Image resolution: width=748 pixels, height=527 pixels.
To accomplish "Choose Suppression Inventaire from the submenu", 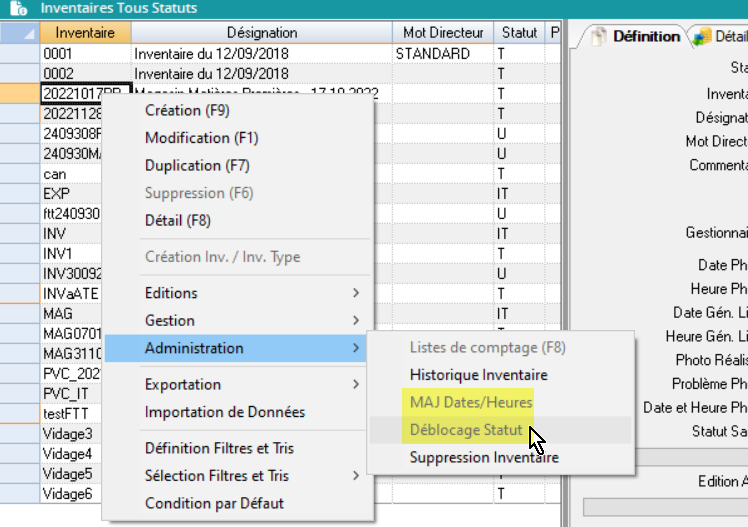I will coord(484,458).
